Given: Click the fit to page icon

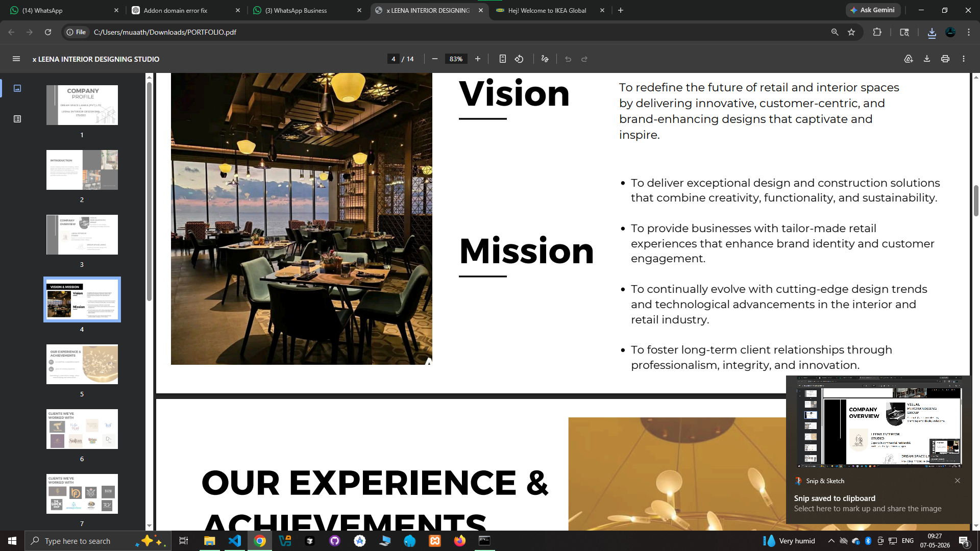Looking at the screenshot, I should 503,59.
